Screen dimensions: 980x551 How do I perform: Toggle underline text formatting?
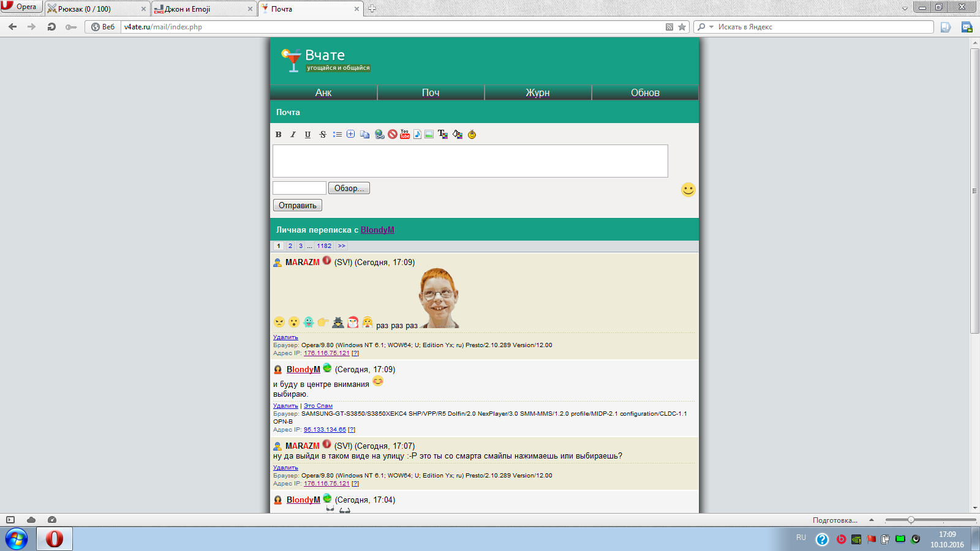[307, 135]
